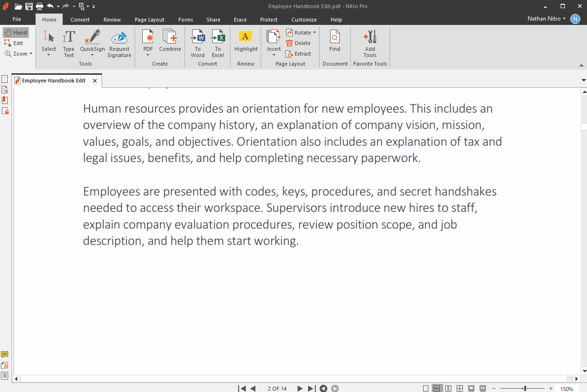
Task: Enable single page view mode
Action: 426,388
